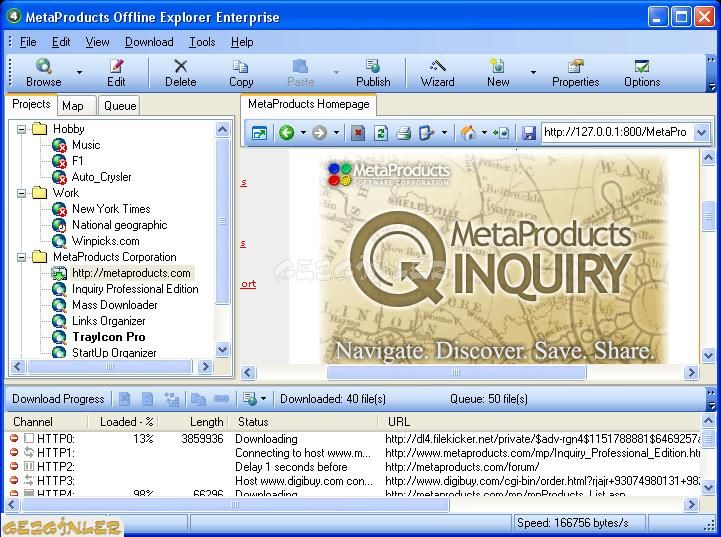Collapse the MetaProducts Corporation folder
This screenshot has height=537, width=721.
point(21,257)
